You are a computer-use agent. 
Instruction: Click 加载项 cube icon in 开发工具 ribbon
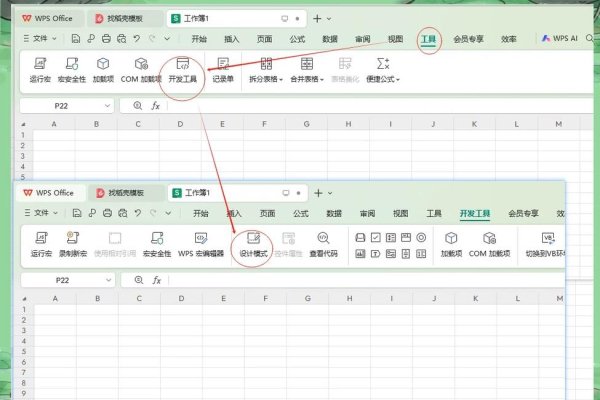pos(451,238)
